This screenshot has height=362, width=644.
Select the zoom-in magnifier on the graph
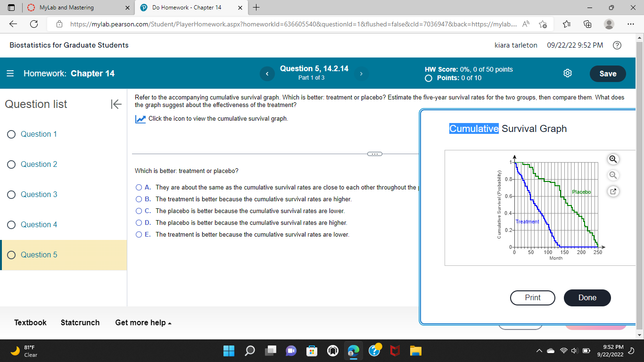pyautogui.click(x=613, y=159)
